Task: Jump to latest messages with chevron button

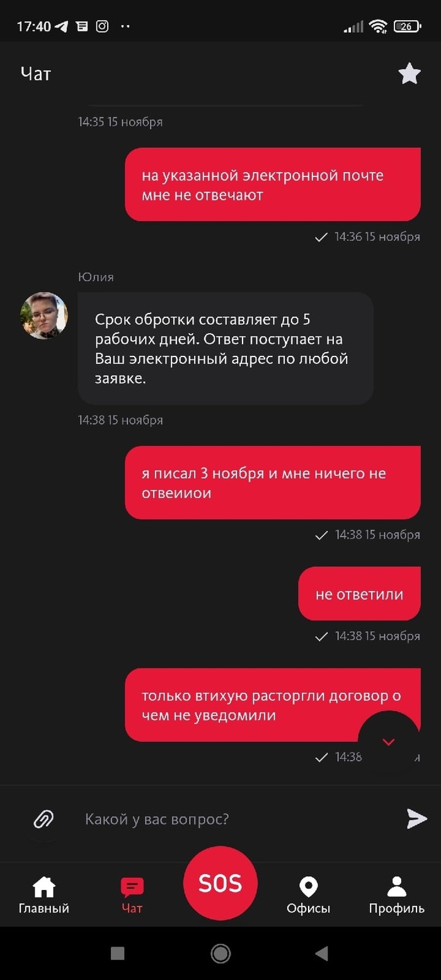Action: (x=389, y=741)
